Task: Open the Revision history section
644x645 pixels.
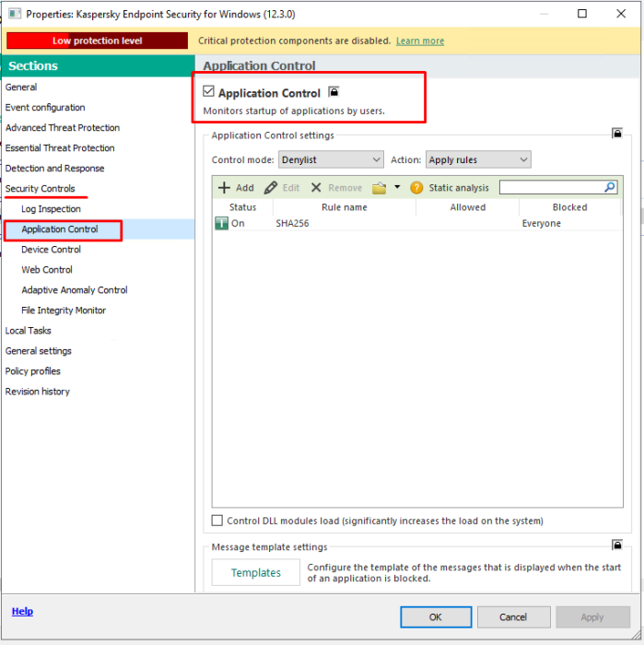Action: [38, 392]
